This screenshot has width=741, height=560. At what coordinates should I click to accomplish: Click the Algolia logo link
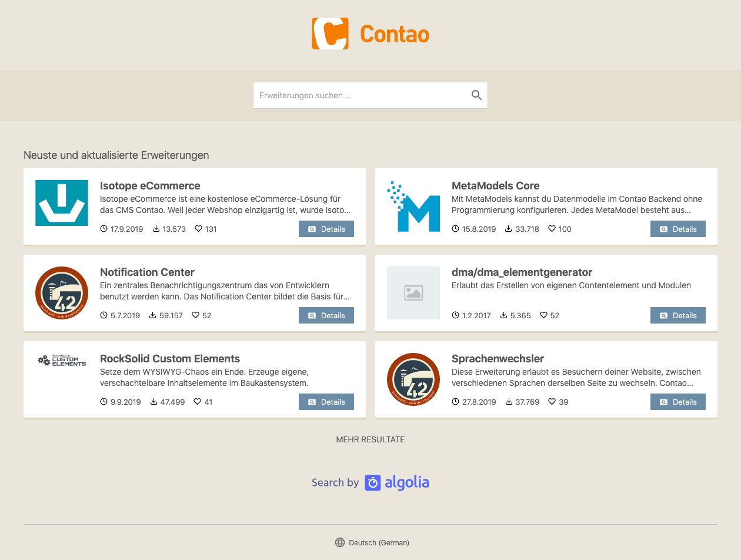click(397, 482)
